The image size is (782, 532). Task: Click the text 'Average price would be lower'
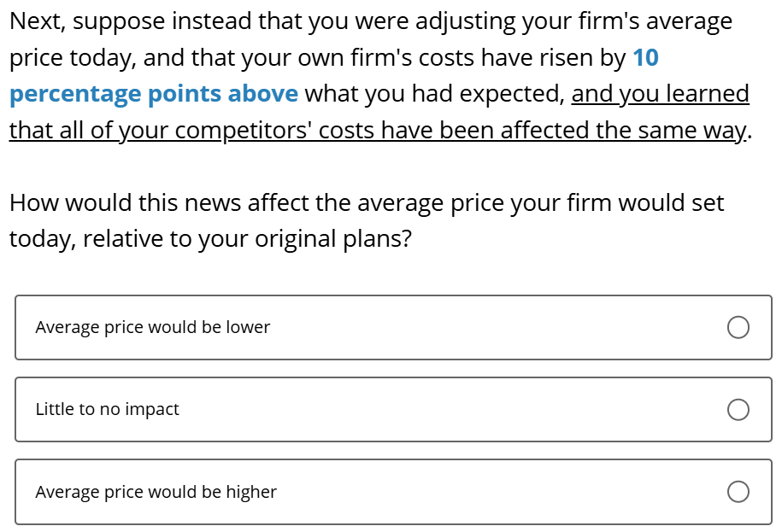click(x=152, y=327)
